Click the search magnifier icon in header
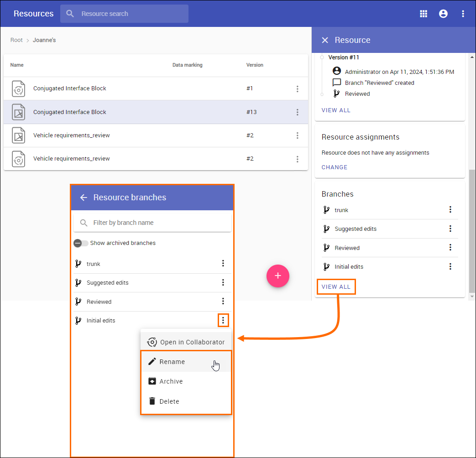 (70, 14)
